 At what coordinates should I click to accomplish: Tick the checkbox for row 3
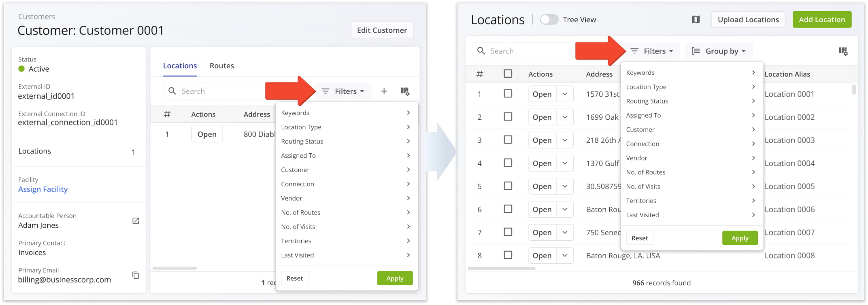[x=508, y=140]
